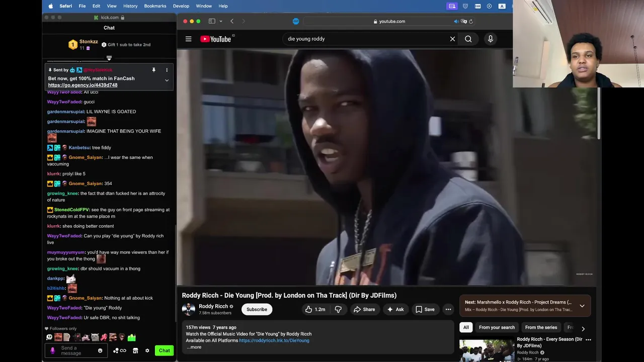Click the Every Season video title

click(x=549, y=342)
